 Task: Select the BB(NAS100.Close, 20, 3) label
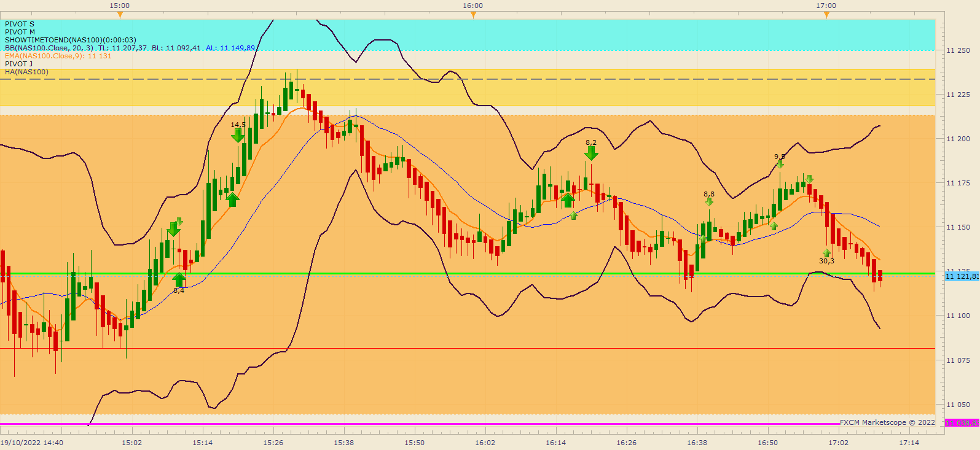click(49, 48)
